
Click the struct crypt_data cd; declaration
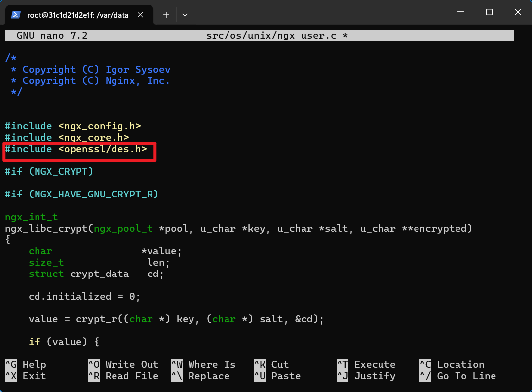tap(96, 274)
